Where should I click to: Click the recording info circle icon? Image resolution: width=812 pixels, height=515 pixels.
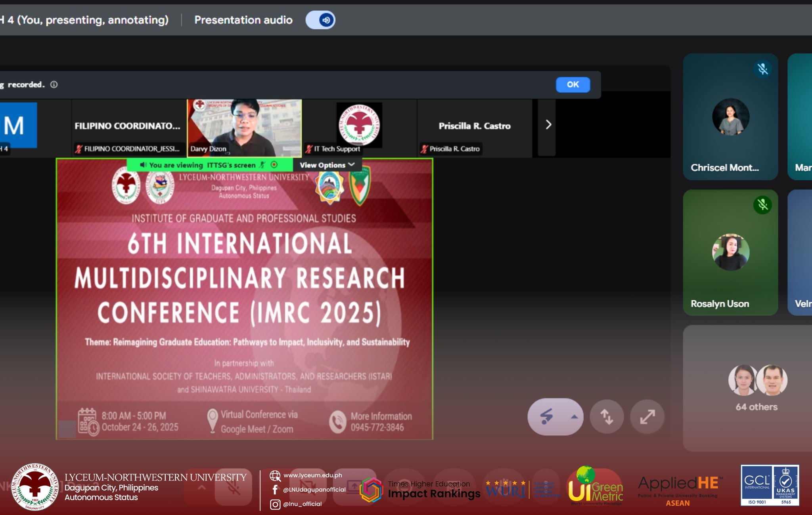(x=54, y=84)
